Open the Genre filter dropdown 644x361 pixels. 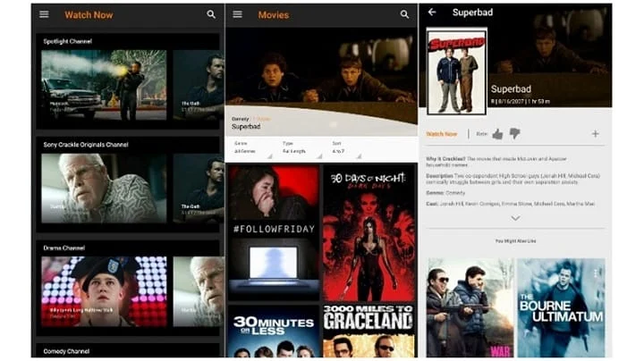click(x=253, y=147)
